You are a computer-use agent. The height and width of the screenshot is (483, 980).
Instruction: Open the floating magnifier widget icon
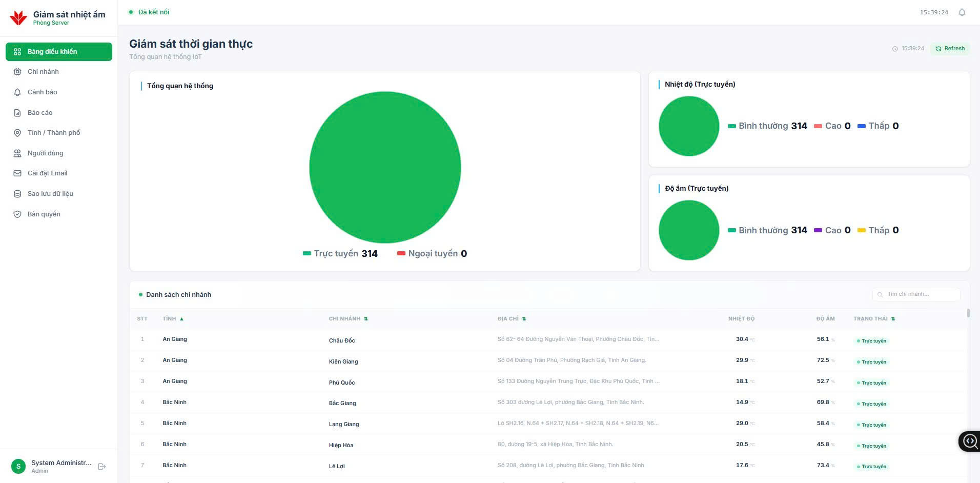970,441
